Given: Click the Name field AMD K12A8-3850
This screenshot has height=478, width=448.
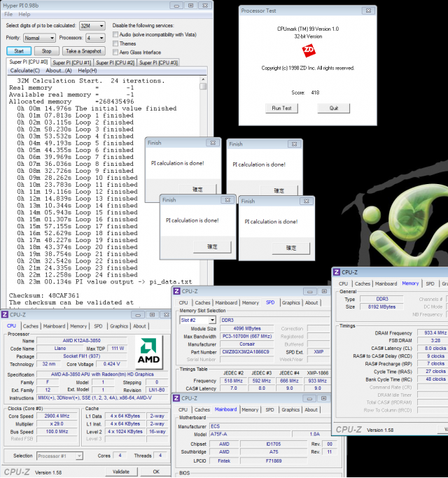Looking at the screenshot, I should (x=81, y=341).
